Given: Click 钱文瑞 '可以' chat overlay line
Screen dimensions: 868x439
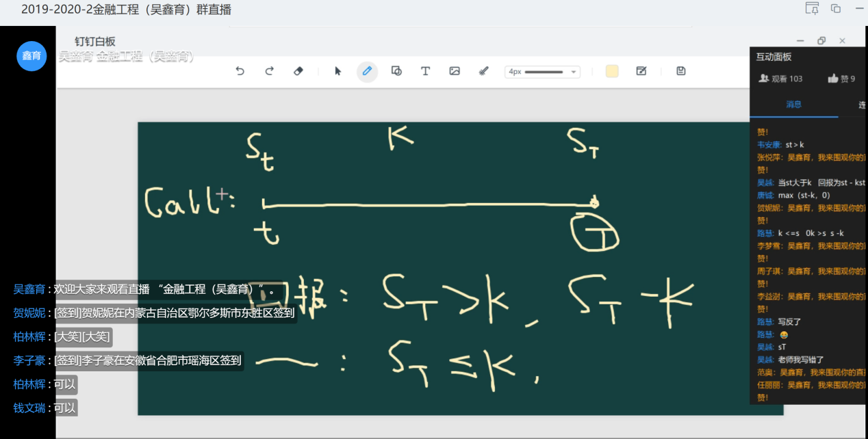Looking at the screenshot, I should [x=45, y=408].
